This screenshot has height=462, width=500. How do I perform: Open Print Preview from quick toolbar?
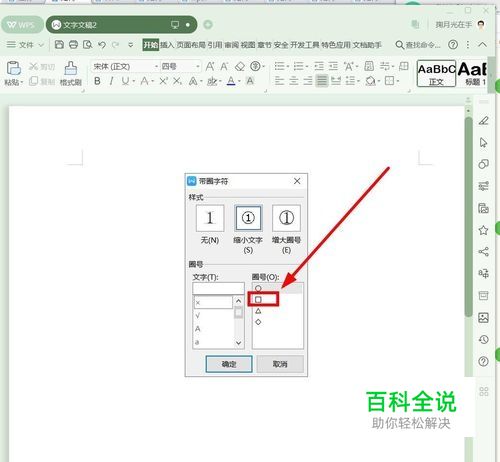point(87,44)
